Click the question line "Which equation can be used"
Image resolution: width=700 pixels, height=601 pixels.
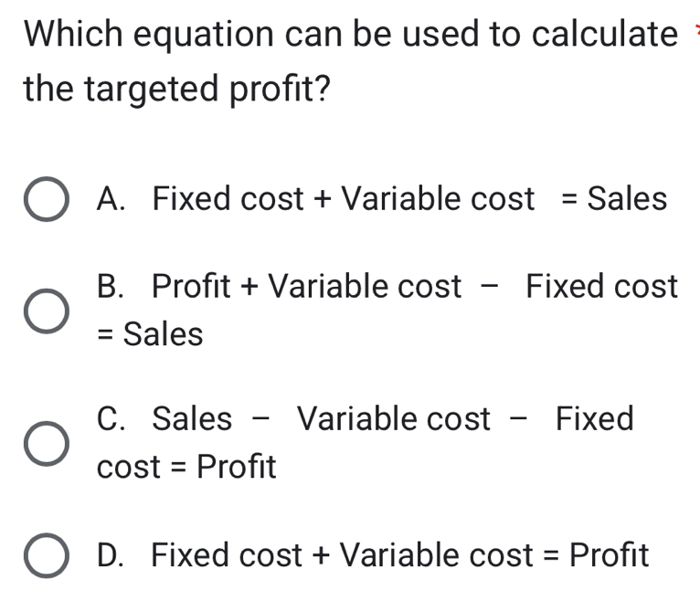pos(347,35)
